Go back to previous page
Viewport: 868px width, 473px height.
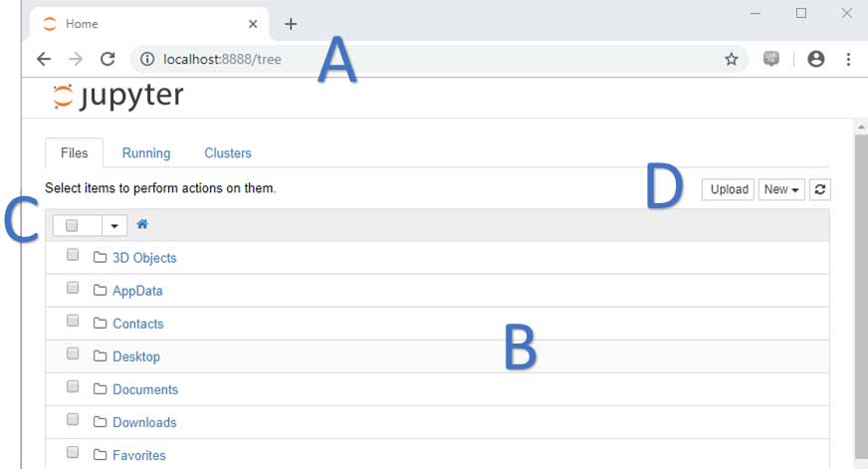[x=44, y=59]
